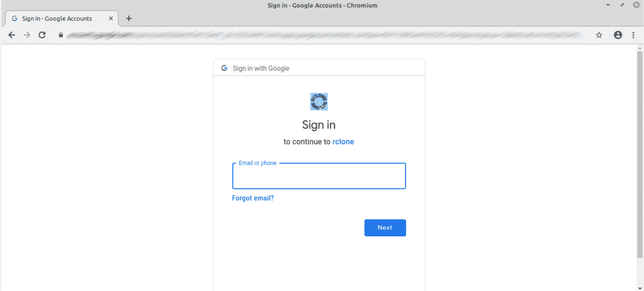644x291 pixels.
Task: Click the blue Next button
Action: (385, 227)
